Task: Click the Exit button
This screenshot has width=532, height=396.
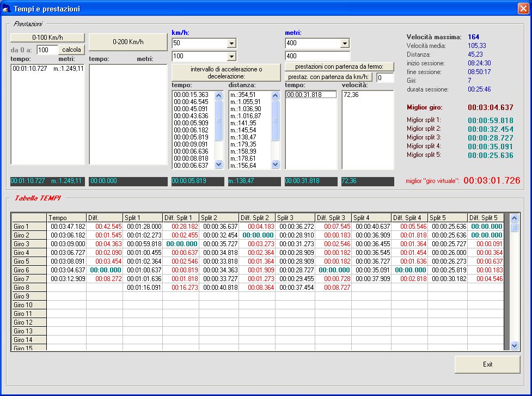Action: tap(487, 364)
